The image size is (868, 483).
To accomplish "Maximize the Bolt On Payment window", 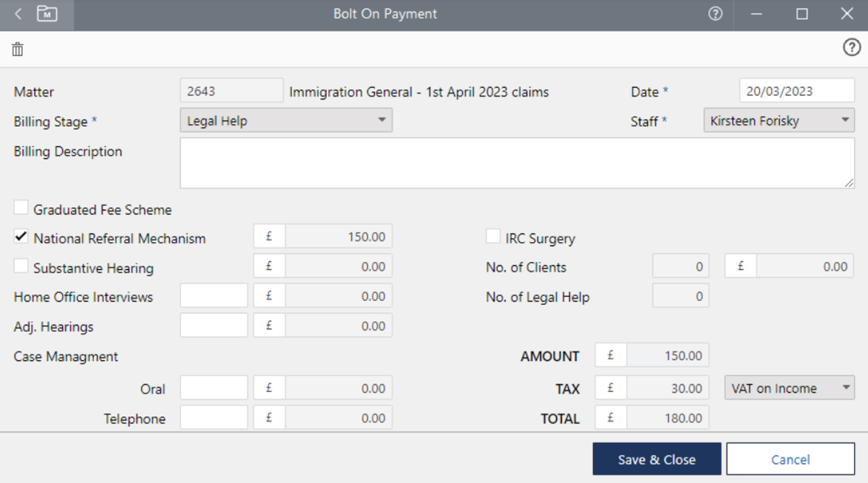I will 802,14.
